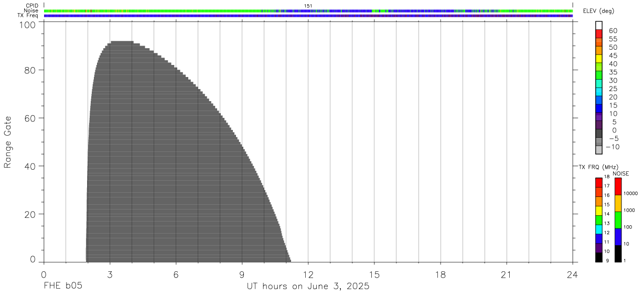
Task: Click the cyan swatch in the TX FRQ bar
Action: (x=599, y=229)
